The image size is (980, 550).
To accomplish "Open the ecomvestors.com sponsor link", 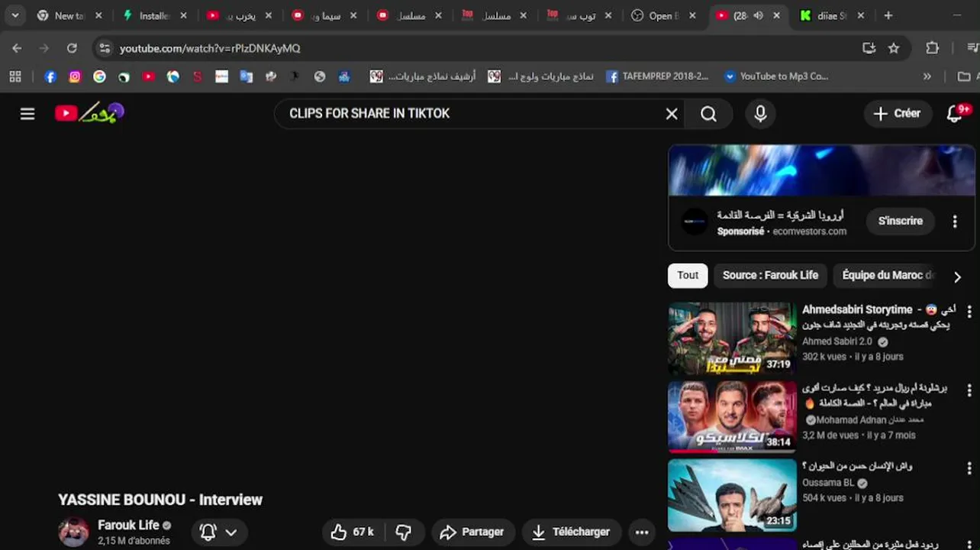I will pos(810,231).
